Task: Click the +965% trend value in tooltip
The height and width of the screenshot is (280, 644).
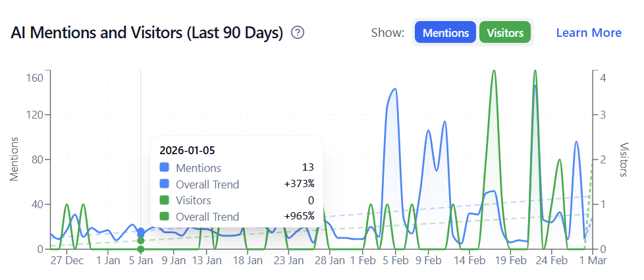Action: [x=299, y=216]
